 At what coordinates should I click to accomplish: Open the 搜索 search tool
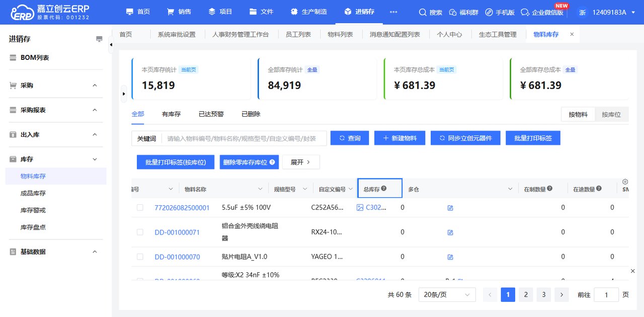[x=430, y=12]
